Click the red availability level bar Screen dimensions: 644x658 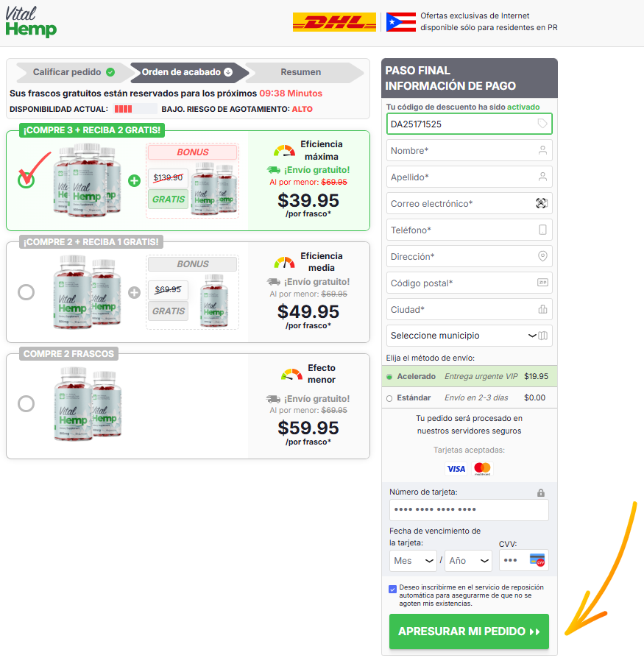coord(124,109)
